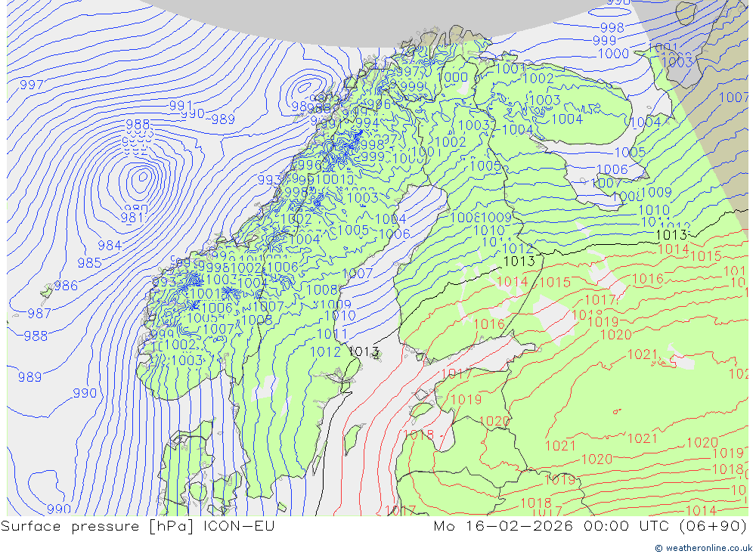Click the 'Surface pressure [hPa] ICON-EU' title text

pyautogui.click(x=138, y=526)
